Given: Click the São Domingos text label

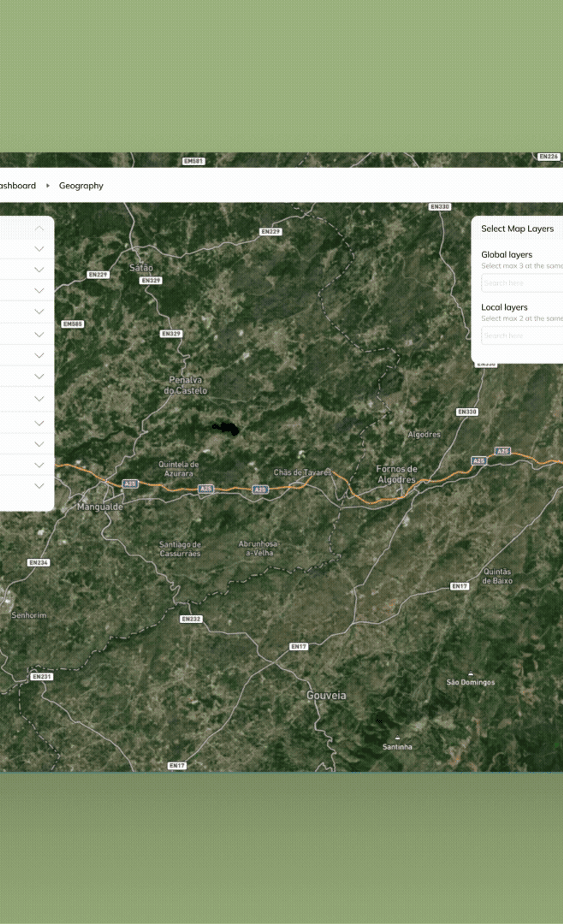Looking at the screenshot, I should 470,682.
